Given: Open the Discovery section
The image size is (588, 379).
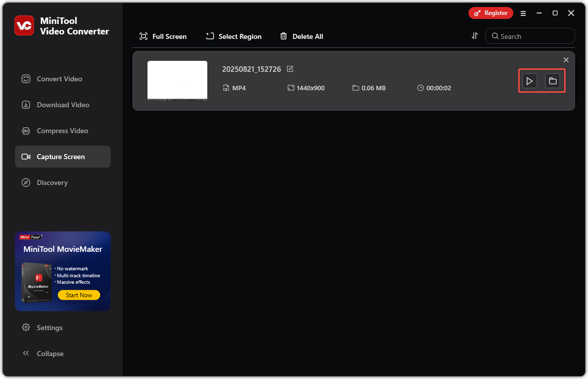Looking at the screenshot, I should 63,183.
